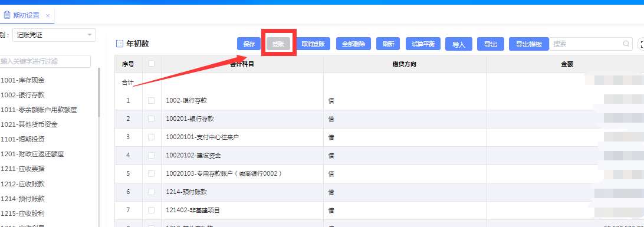Click the 借 direction cell in row 4
Image resolution: width=644 pixels, height=227 pixels.
click(x=405, y=156)
